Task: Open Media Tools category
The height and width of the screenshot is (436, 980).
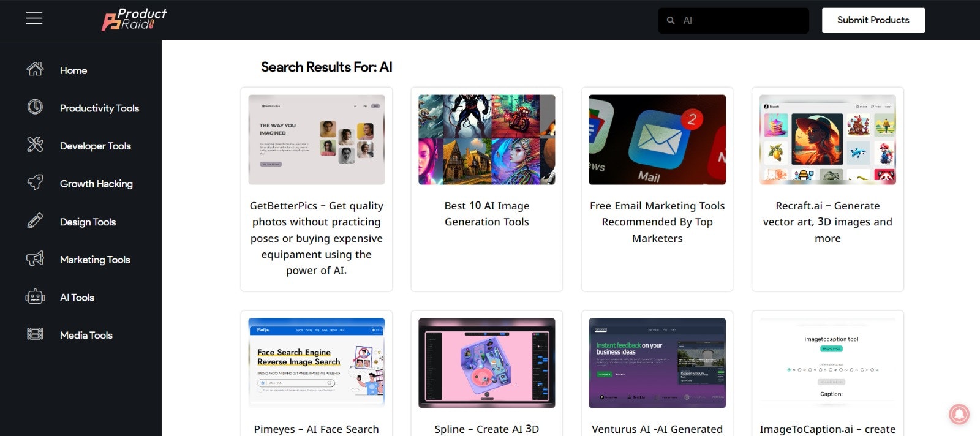Action: coord(86,335)
